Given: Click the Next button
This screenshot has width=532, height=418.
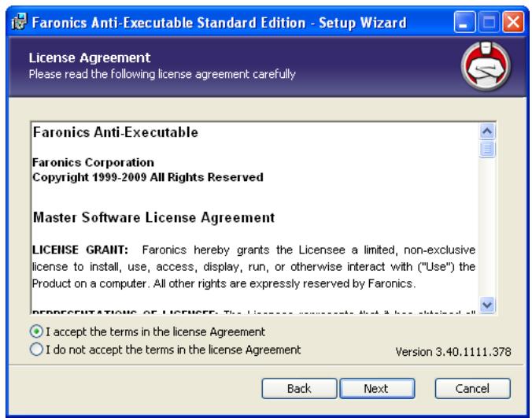Looking at the screenshot, I should tap(377, 389).
